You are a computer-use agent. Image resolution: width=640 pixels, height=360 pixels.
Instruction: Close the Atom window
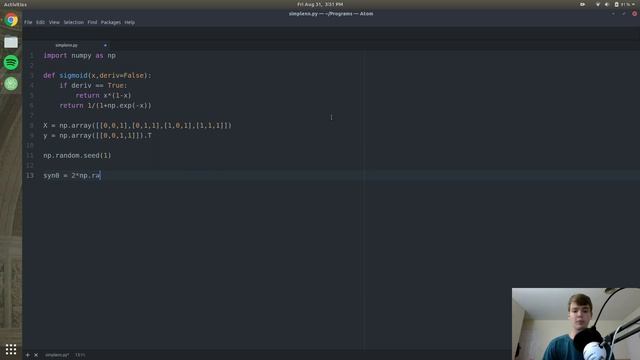634,13
